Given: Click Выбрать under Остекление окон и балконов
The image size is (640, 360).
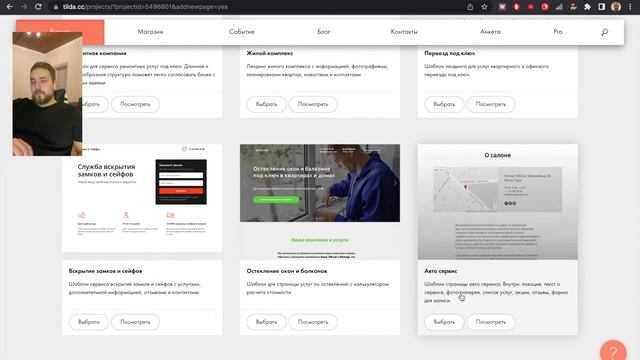Looking at the screenshot, I should (266, 322).
